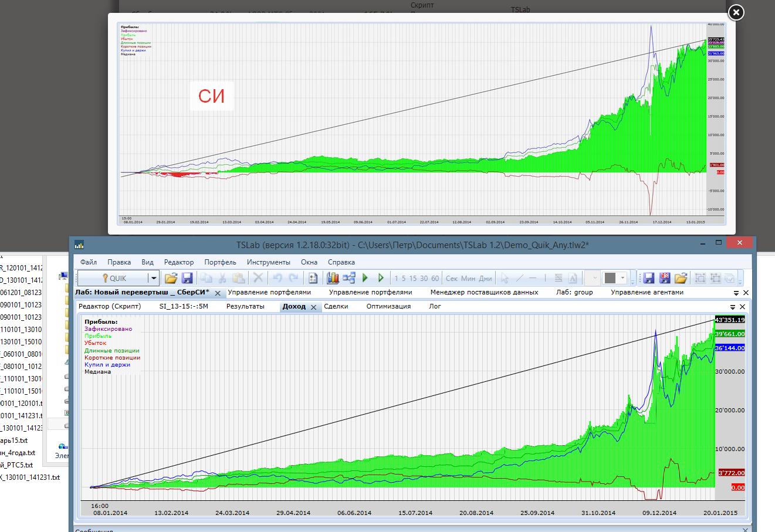775x532 pixels.
Task: Switch to the Сделки tab
Action: [x=336, y=306]
